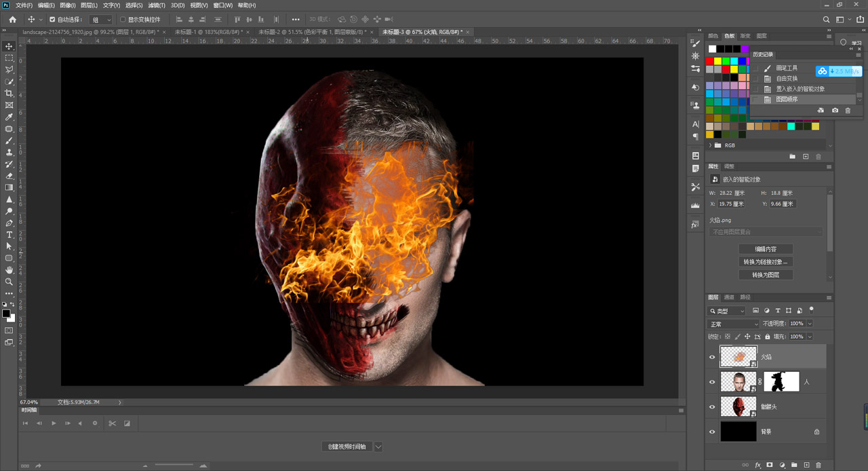Viewport: 868px width, 471px height.
Task: Add a layer style with the fx icon
Action: (757, 465)
